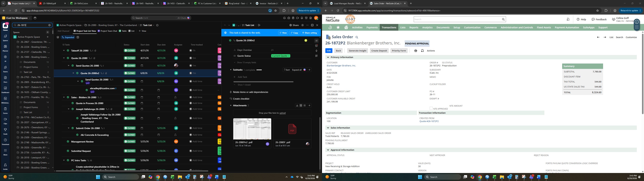This screenshot has height=181, width=644.
Task: Expand Show 15 empty fields
Action: click(x=245, y=63)
